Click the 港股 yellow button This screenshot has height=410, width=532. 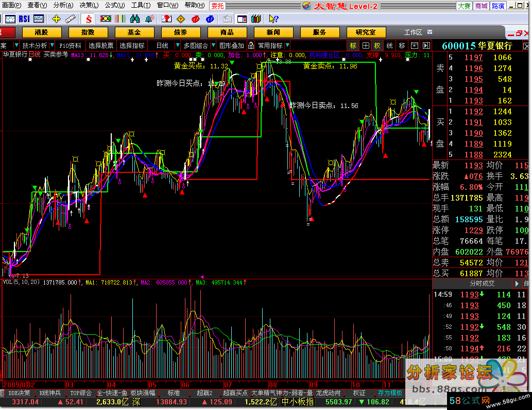point(41,32)
